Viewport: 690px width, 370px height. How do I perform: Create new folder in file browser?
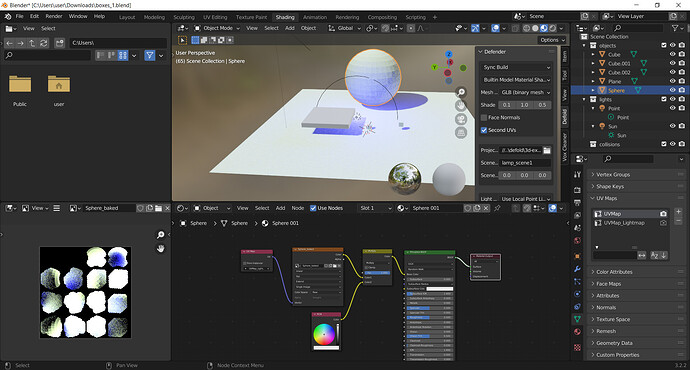point(59,43)
